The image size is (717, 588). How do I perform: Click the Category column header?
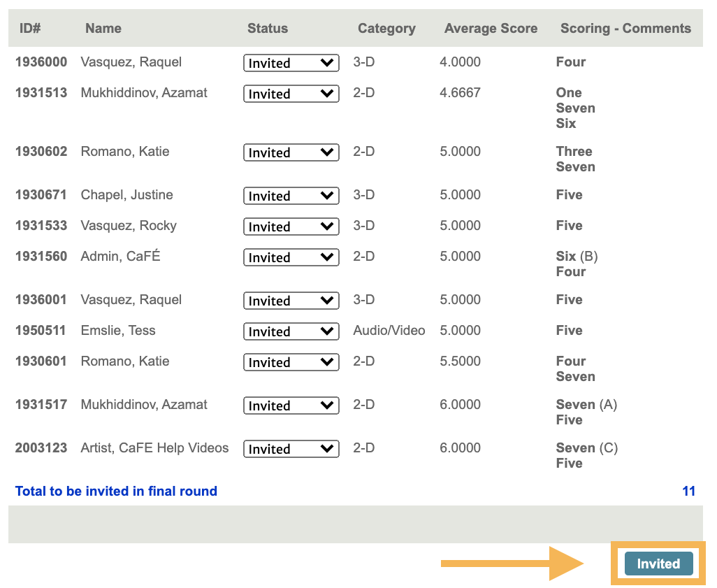coord(387,29)
